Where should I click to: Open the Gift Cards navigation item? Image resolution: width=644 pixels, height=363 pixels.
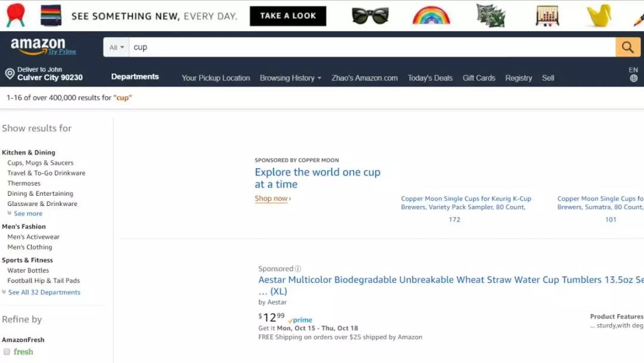pos(479,78)
